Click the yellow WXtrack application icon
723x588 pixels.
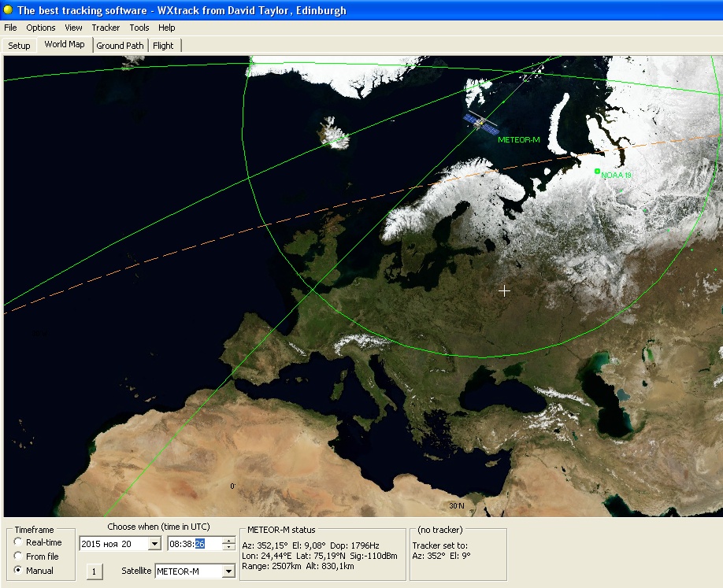tap(8, 9)
